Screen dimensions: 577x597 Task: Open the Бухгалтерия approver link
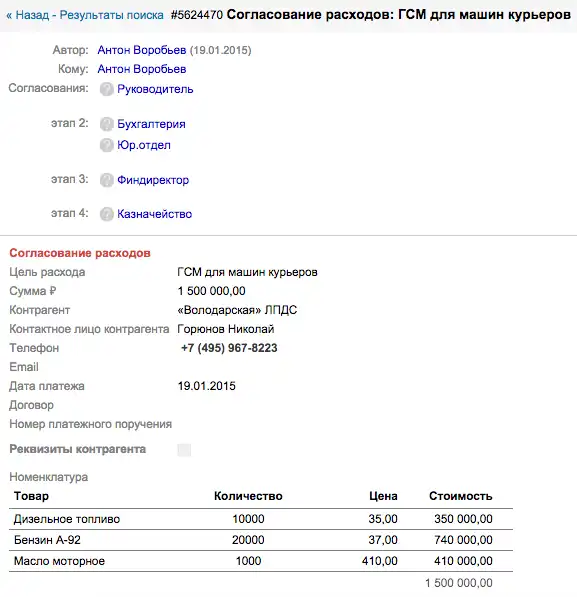tap(151, 124)
